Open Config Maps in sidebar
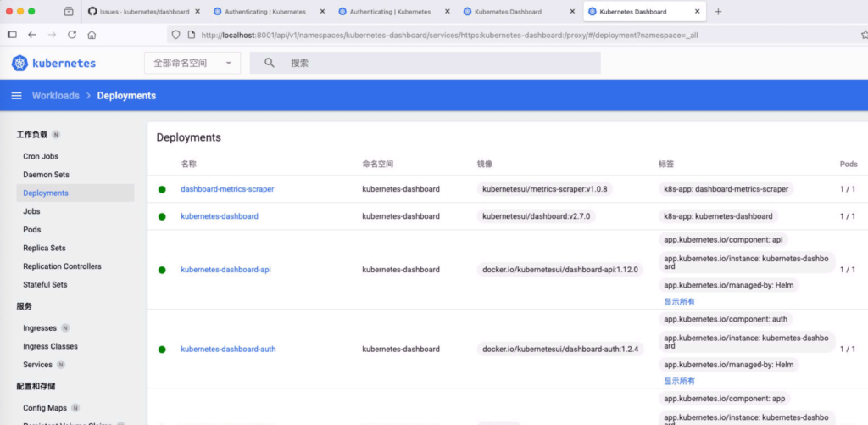Viewport: 868px width, 425px height. click(45, 408)
